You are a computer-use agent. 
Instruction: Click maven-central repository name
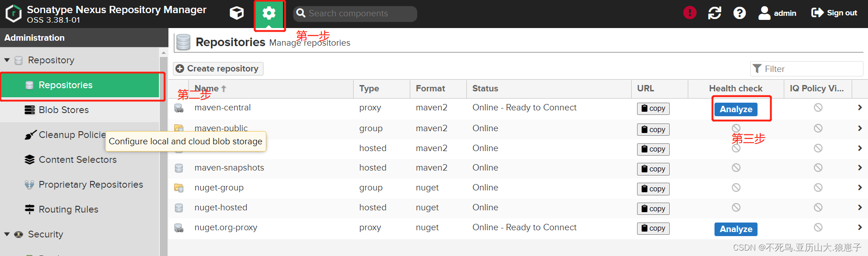(x=222, y=108)
